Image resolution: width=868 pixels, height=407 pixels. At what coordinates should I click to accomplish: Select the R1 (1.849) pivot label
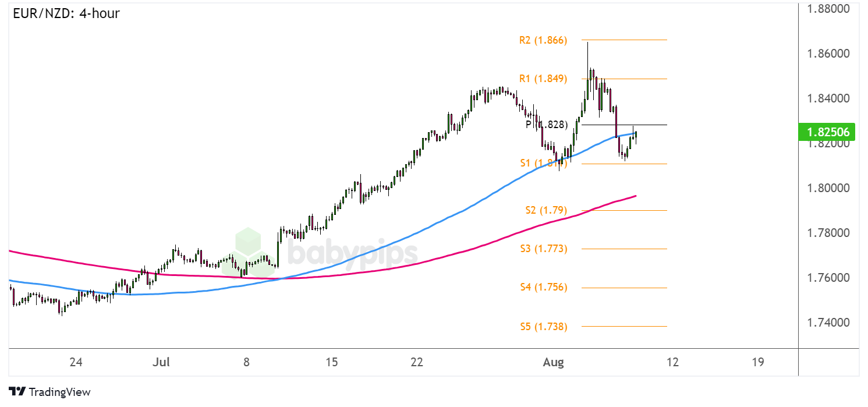point(543,79)
